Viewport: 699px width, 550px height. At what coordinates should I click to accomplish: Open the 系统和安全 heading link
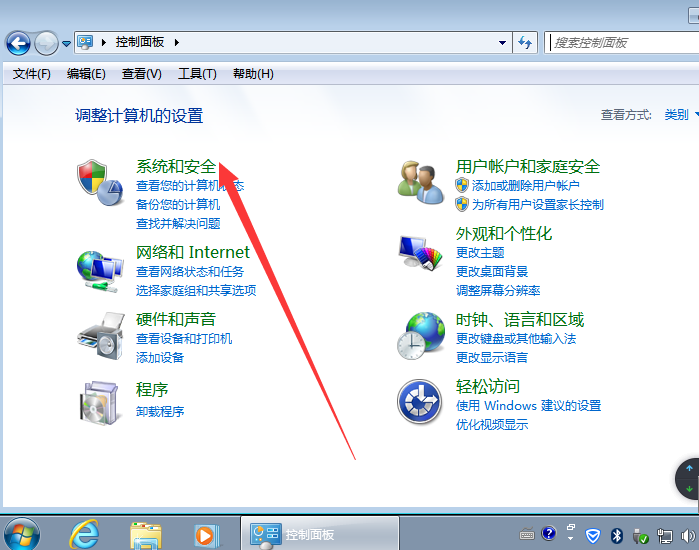click(x=176, y=166)
